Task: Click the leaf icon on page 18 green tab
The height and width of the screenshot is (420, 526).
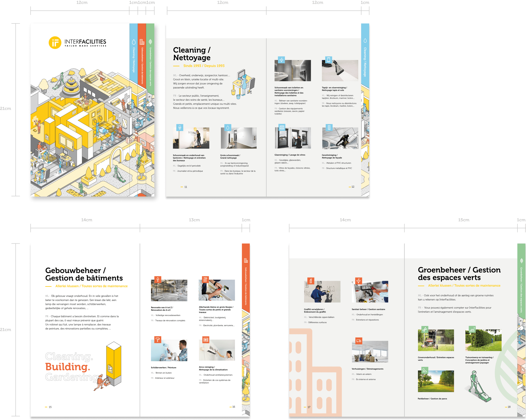Action: 522,261
